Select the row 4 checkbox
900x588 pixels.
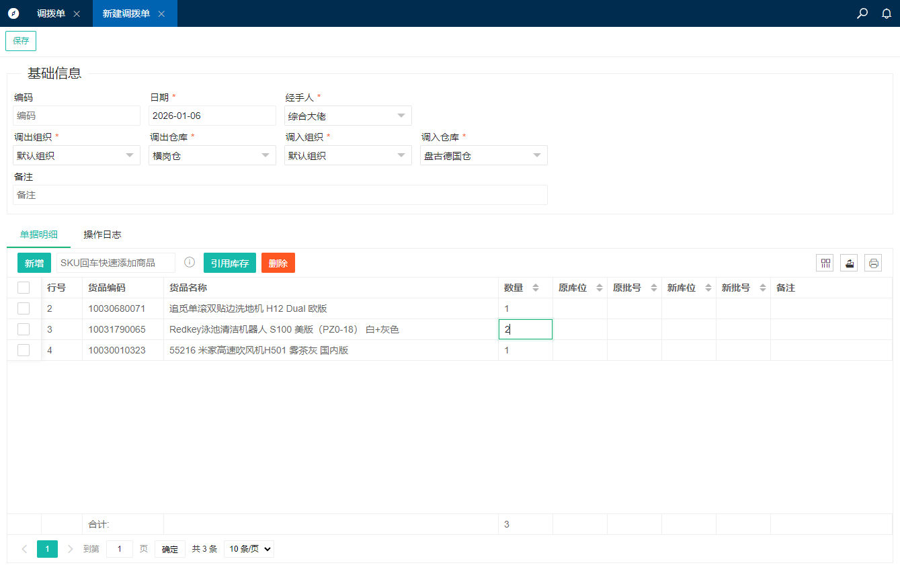(24, 350)
